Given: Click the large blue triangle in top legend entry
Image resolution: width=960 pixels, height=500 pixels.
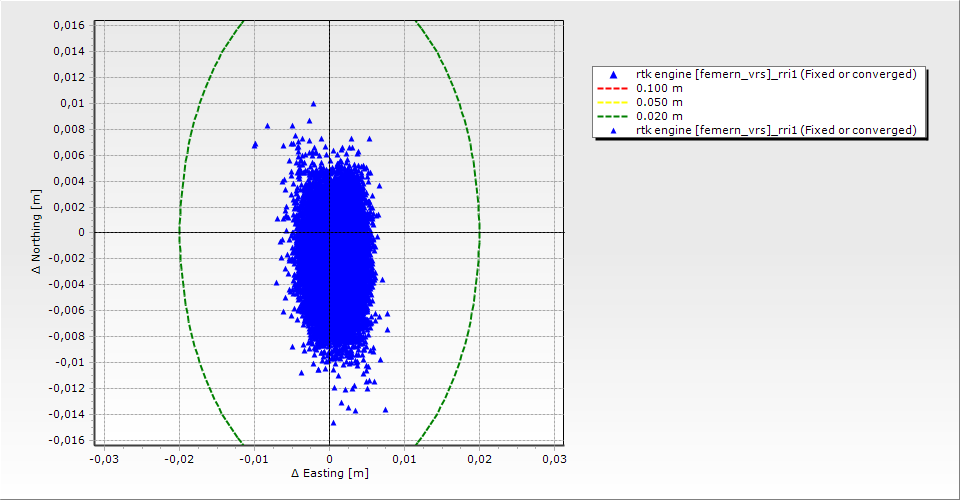Looking at the screenshot, I should coord(614,75).
